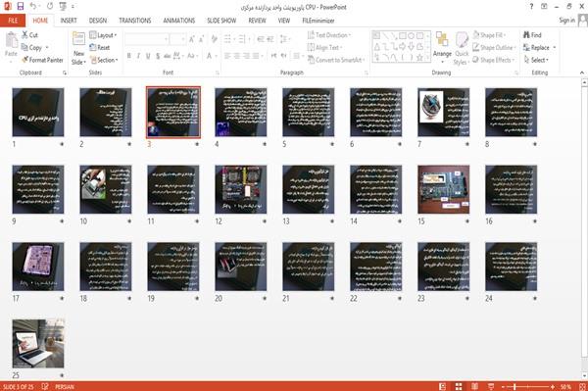Screen dimensions: 588x391
Task: Open the FILE tab
Action: click(13, 21)
